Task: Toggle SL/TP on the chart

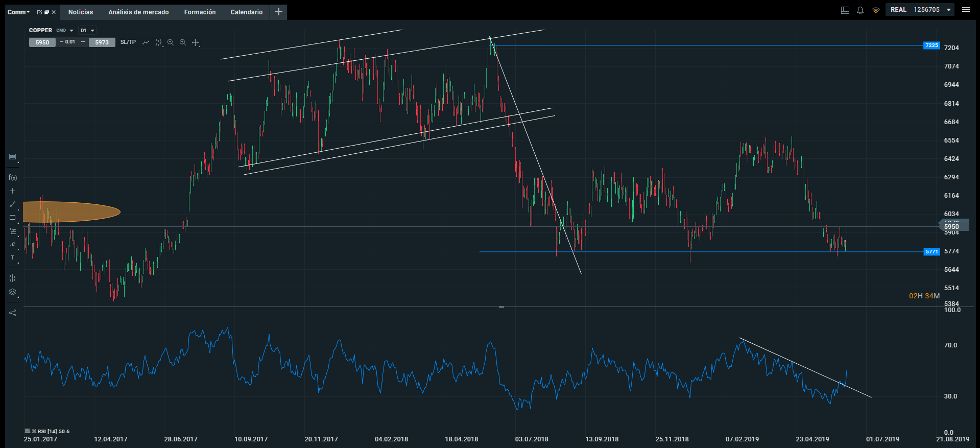Action: (128, 42)
